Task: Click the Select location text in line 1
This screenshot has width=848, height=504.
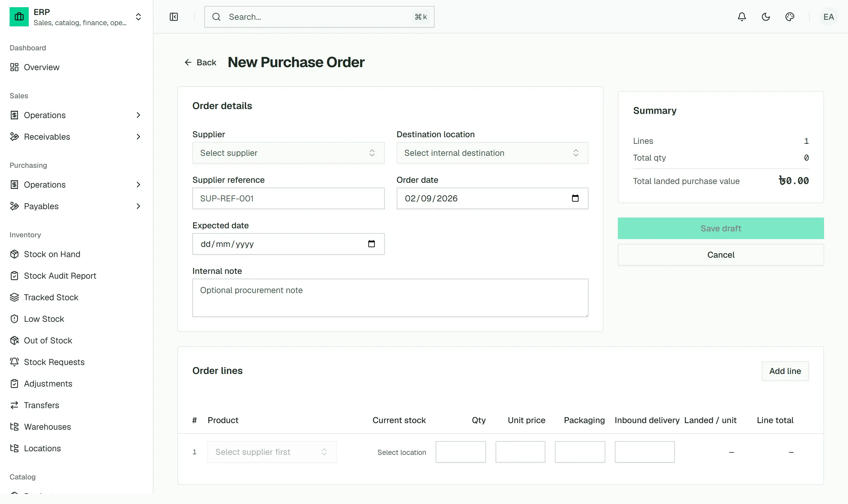Action: pyautogui.click(x=402, y=452)
